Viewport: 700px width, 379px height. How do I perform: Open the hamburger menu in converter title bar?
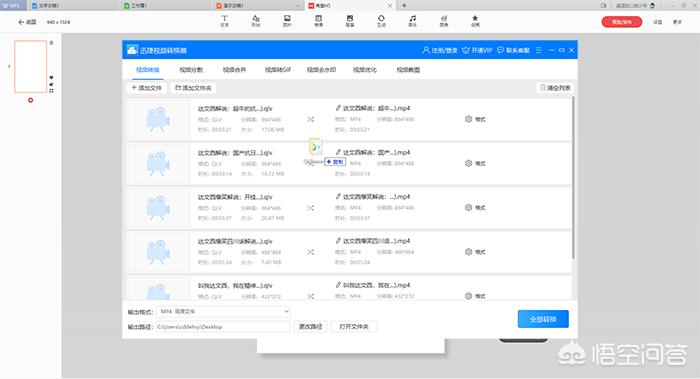539,50
